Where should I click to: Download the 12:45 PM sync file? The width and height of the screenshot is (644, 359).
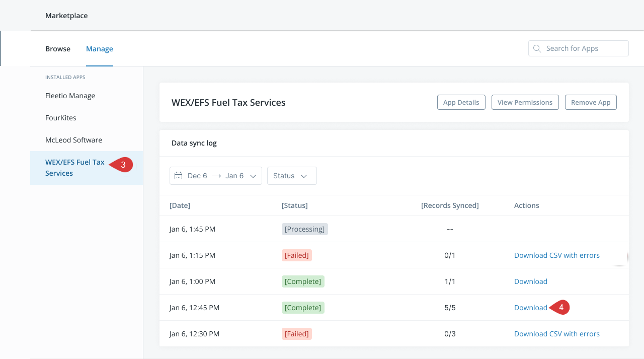530,308
